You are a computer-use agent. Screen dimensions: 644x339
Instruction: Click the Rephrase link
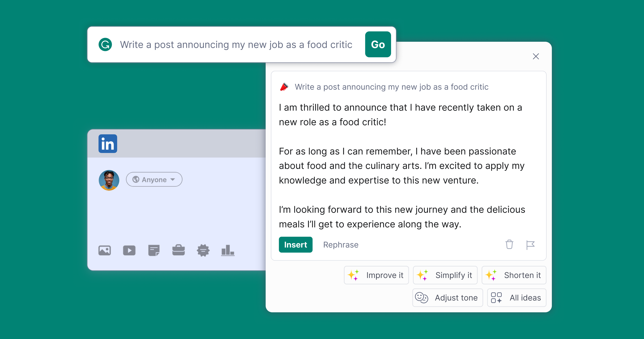340,245
